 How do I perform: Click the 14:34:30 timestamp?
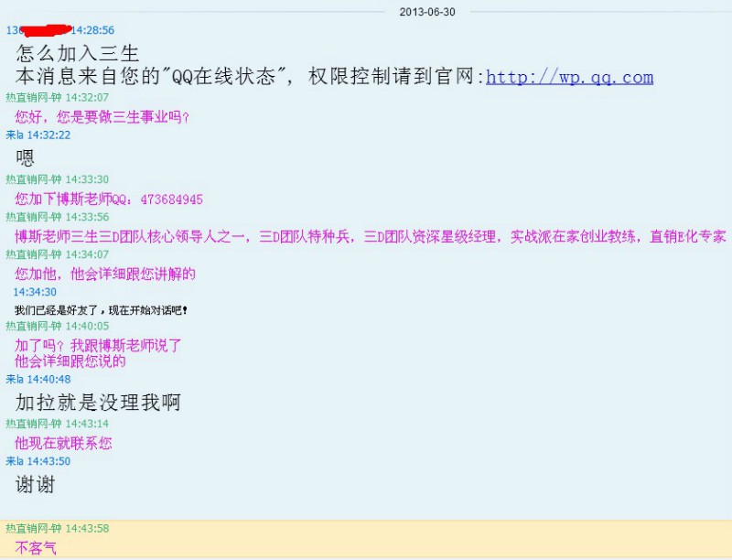(x=35, y=292)
